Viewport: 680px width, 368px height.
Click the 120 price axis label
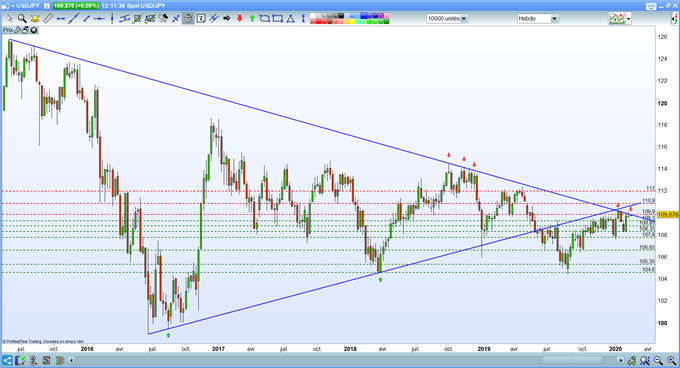(662, 103)
